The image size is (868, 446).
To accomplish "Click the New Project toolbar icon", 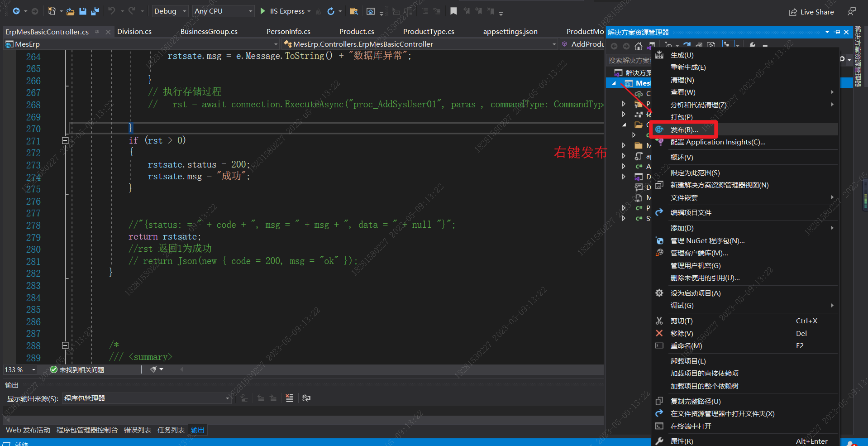I will pyautogui.click(x=52, y=11).
